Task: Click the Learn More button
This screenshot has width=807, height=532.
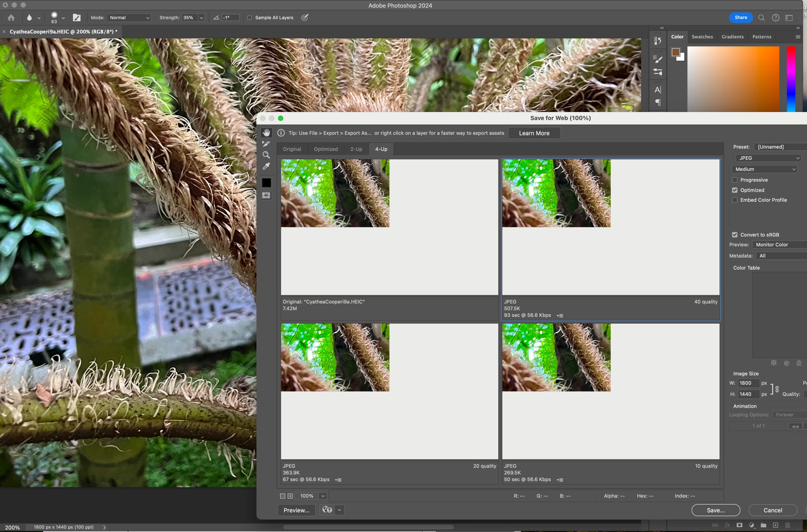Action: coord(534,133)
